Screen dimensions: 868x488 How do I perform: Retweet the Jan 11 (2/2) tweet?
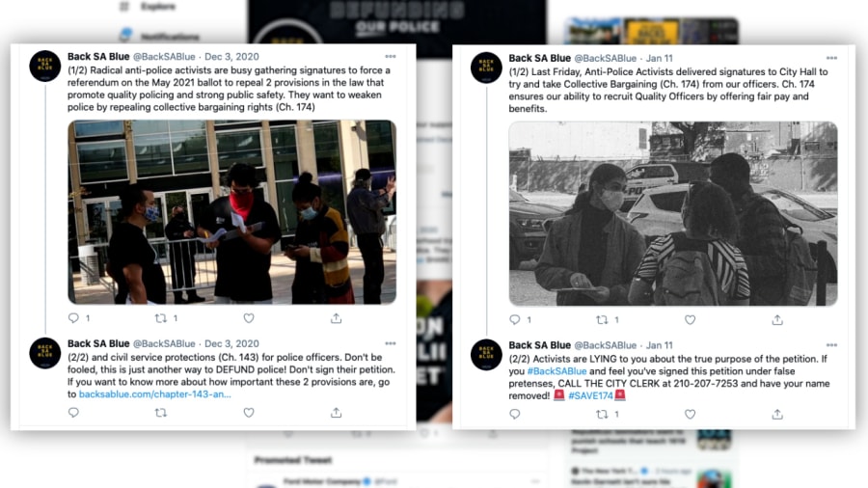[x=602, y=414]
